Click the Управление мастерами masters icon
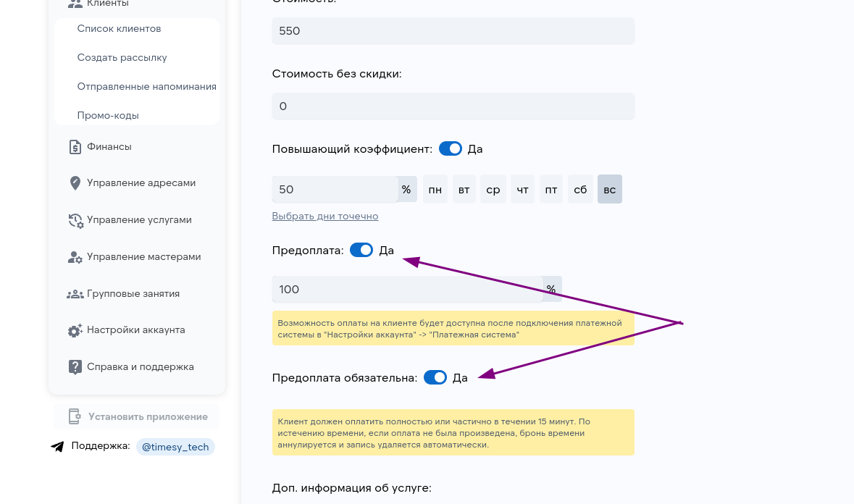The height and width of the screenshot is (504, 854). click(76, 256)
